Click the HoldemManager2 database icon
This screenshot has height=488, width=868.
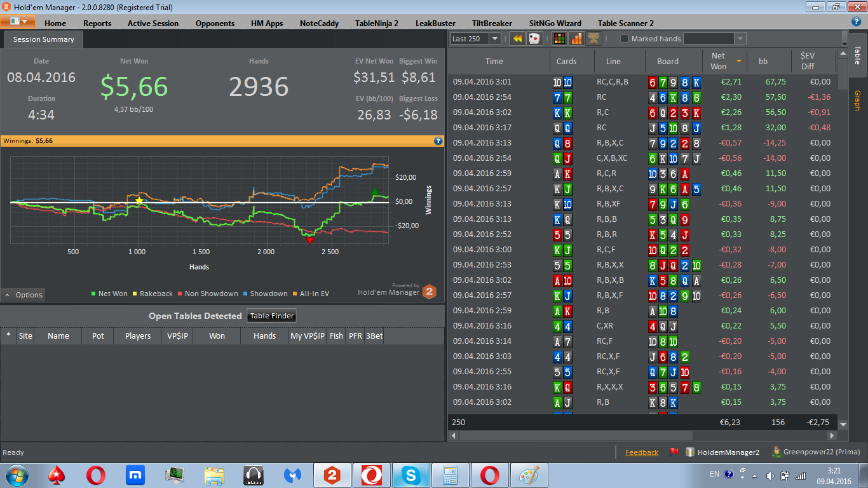click(691, 452)
